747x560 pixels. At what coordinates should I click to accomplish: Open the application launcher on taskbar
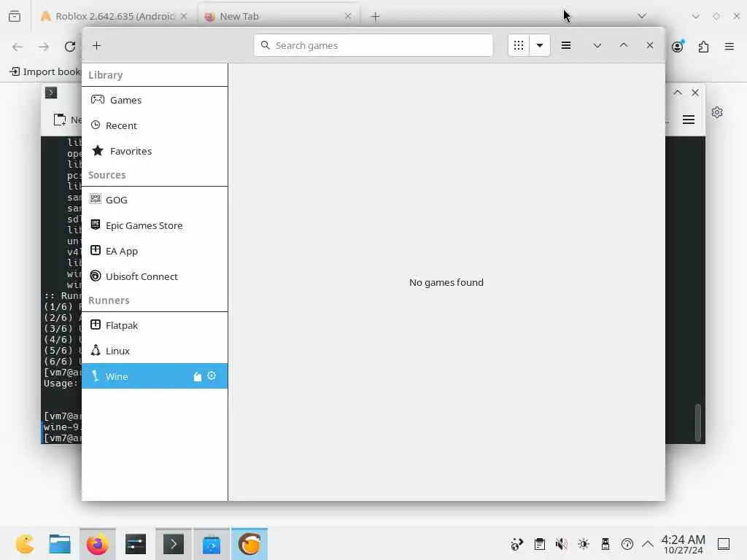click(x=25, y=544)
